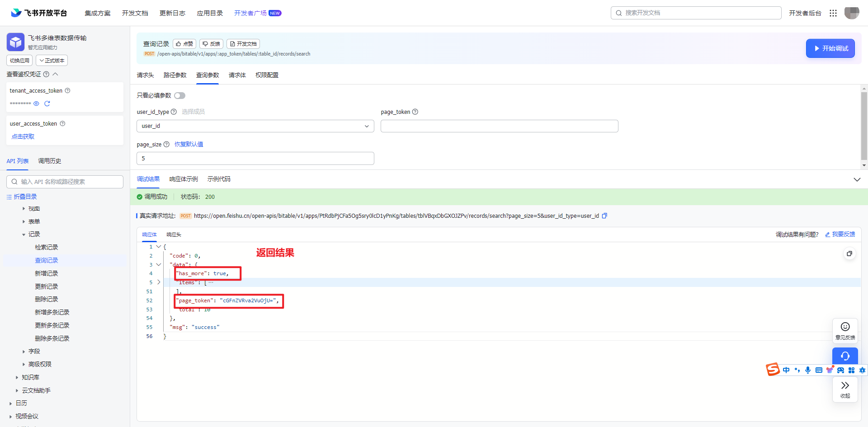Open the customer support headset button

pyautogui.click(x=845, y=356)
